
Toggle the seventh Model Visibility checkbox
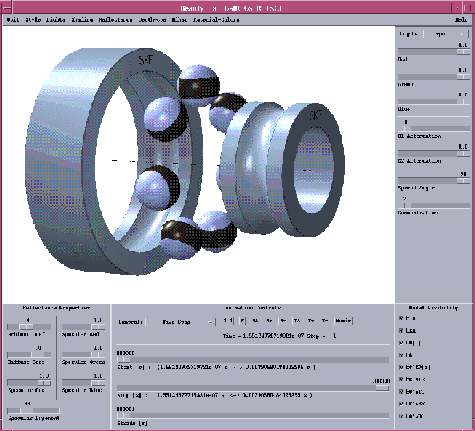401,392
